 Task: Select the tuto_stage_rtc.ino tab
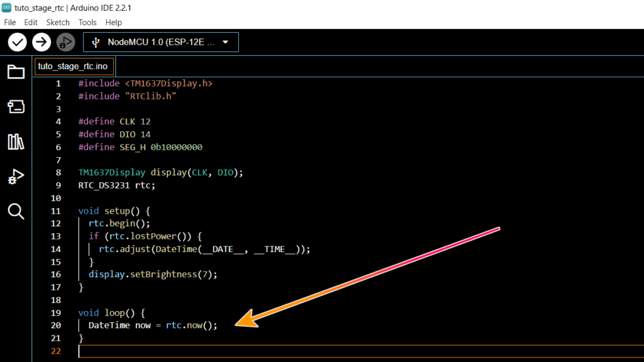point(74,67)
